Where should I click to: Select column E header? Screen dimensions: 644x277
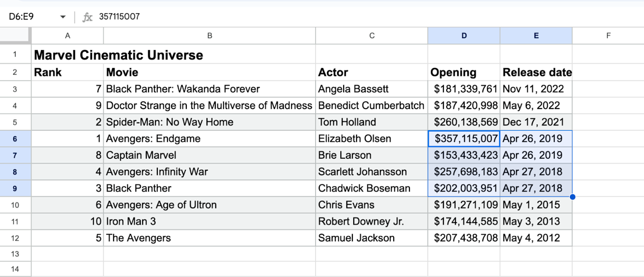tap(536, 35)
